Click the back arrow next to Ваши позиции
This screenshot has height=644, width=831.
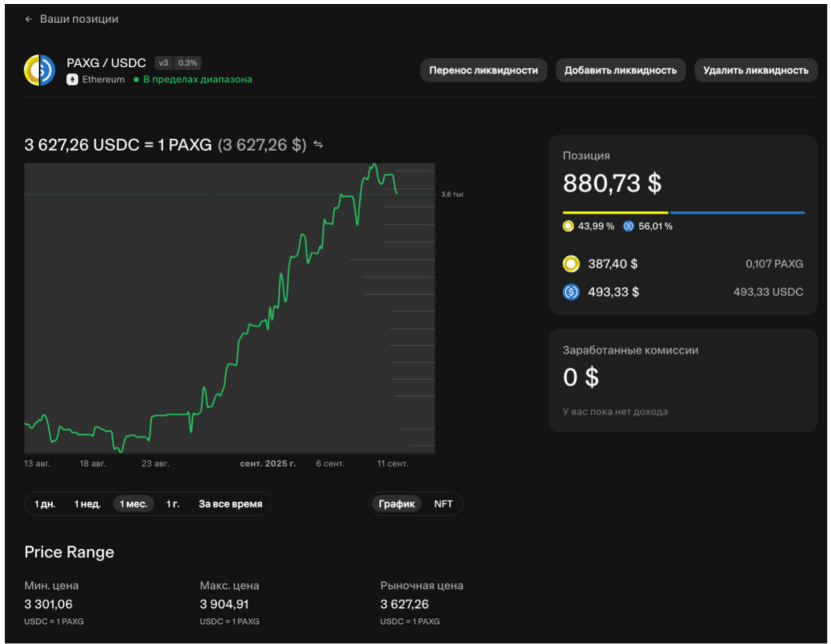tap(28, 19)
